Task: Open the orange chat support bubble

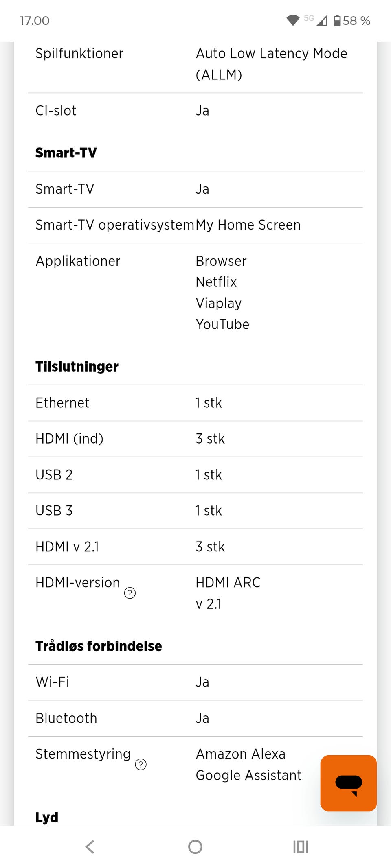Action: click(x=348, y=783)
